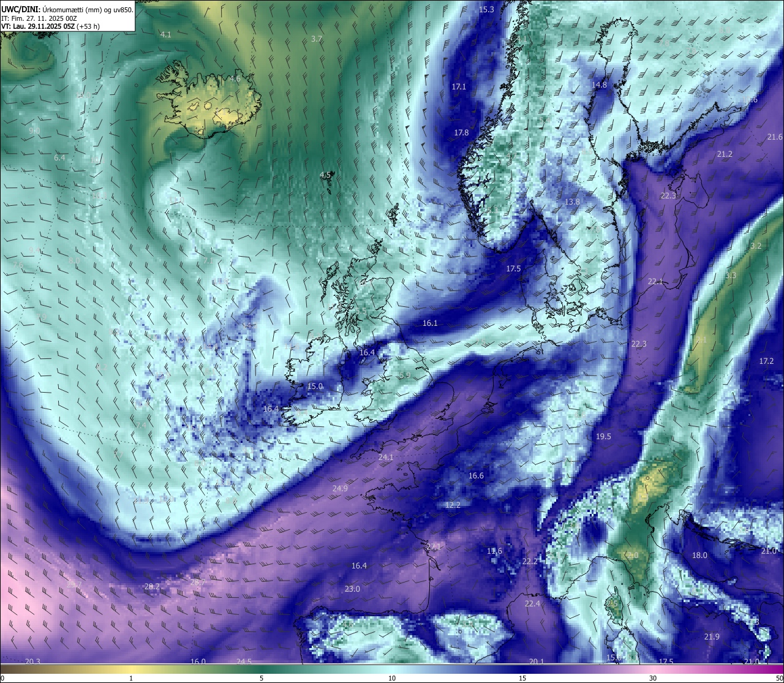This screenshot has width=784, height=683.
Task: Select the 24.9 value west of Brittany
Action: coord(340,489)
